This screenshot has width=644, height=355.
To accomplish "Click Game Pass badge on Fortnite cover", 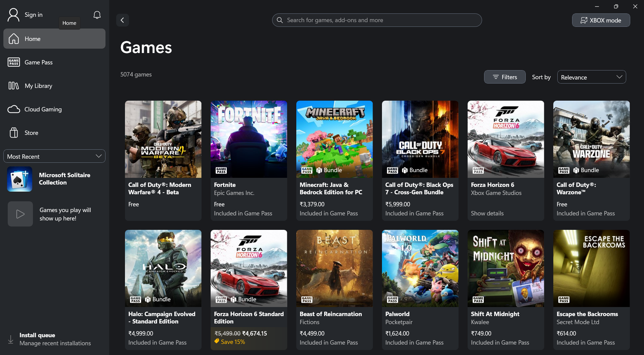I will click(x=221, y=170).
